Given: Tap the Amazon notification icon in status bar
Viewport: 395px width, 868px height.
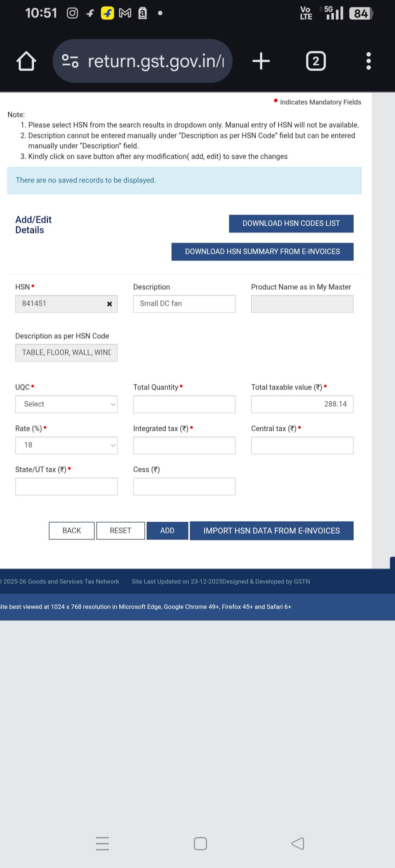Looking at the screenshot, I should pyautogui.click(x=143, y=13).
